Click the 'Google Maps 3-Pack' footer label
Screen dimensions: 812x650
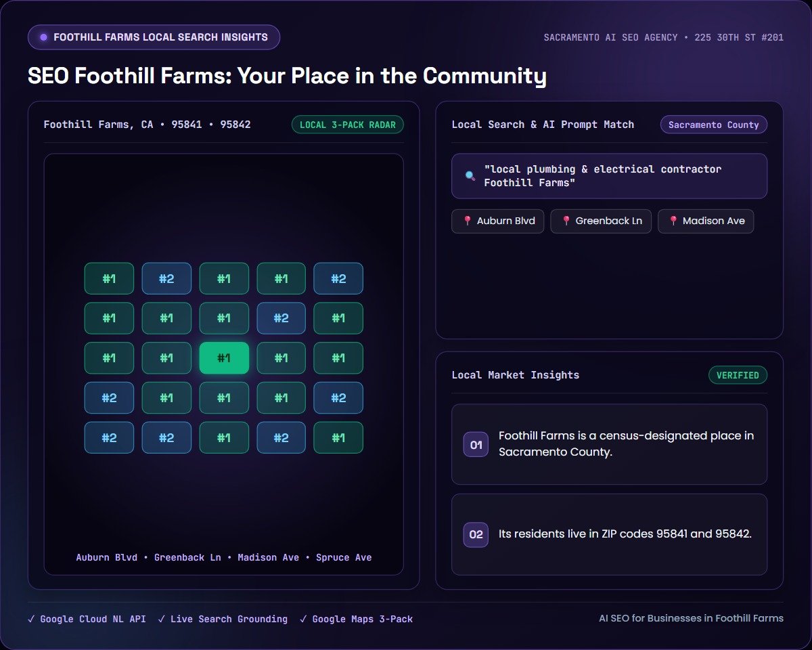pyautogui.click(x=362, y=619)
